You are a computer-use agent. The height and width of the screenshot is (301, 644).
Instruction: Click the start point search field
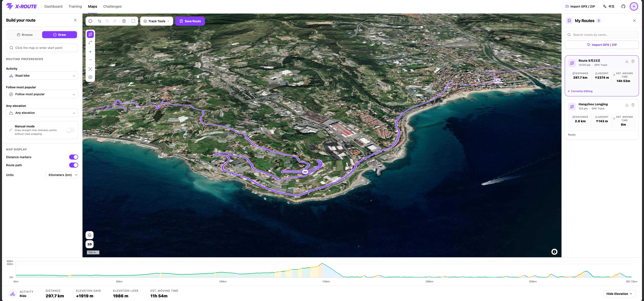(x=42, y=48)
